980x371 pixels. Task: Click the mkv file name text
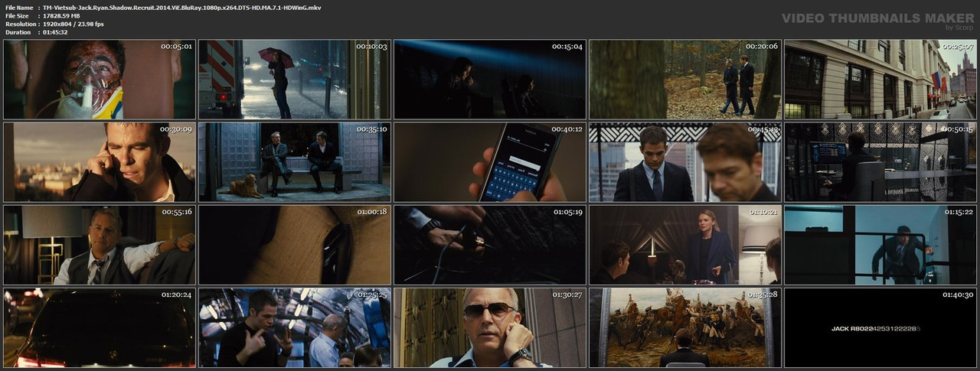click(x=181, y=8)
